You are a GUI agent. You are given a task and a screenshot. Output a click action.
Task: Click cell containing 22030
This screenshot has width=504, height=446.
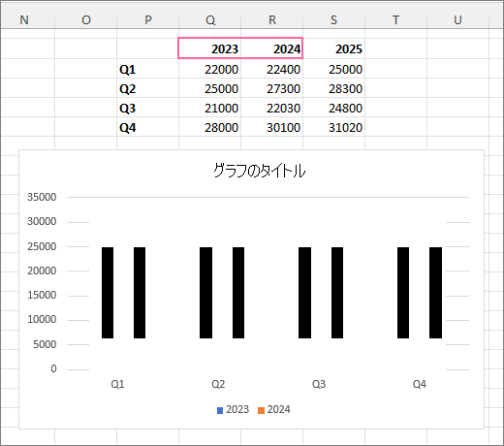point(272,108)
